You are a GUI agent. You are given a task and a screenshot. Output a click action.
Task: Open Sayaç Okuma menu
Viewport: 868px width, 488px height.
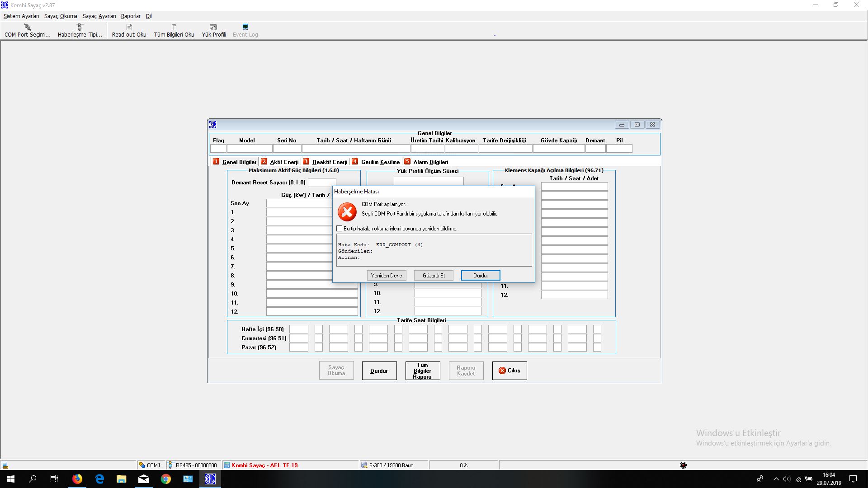[x=61, y=16]
